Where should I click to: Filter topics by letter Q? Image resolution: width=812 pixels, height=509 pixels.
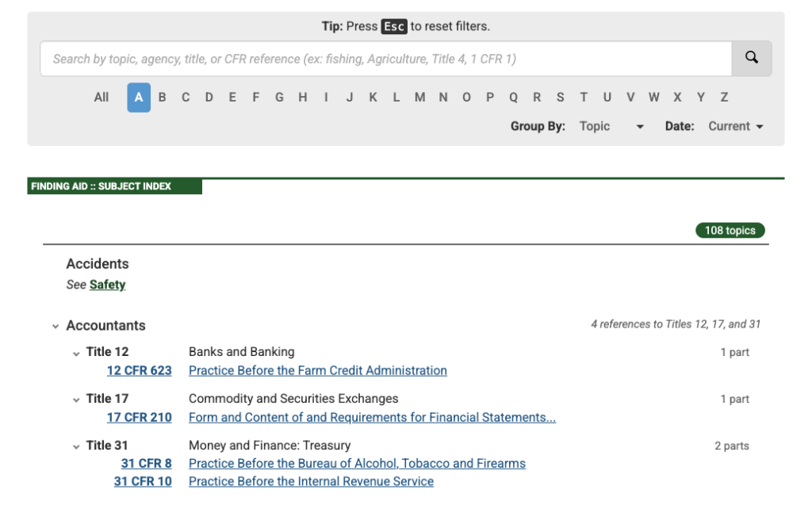(x=513, y=98)
